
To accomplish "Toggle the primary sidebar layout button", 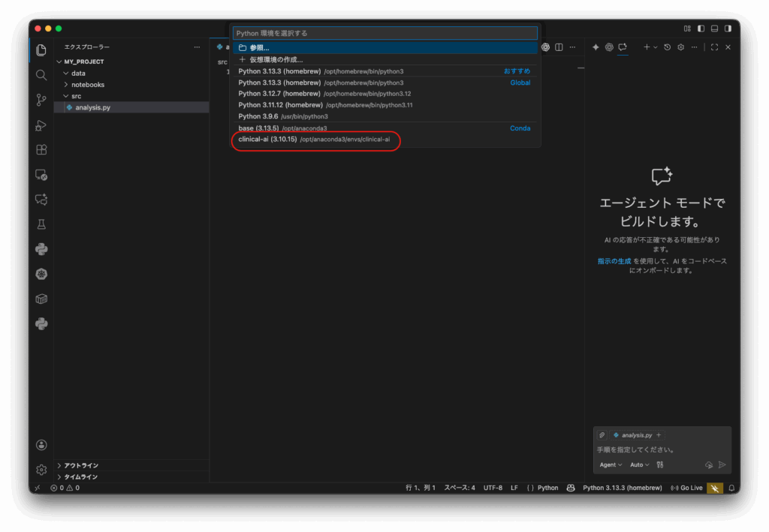I will [701, 29].
